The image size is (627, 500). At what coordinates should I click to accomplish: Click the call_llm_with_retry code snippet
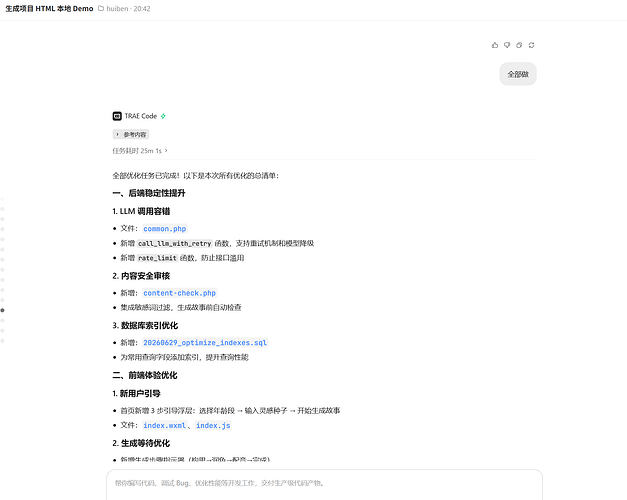tap(174, 244)
